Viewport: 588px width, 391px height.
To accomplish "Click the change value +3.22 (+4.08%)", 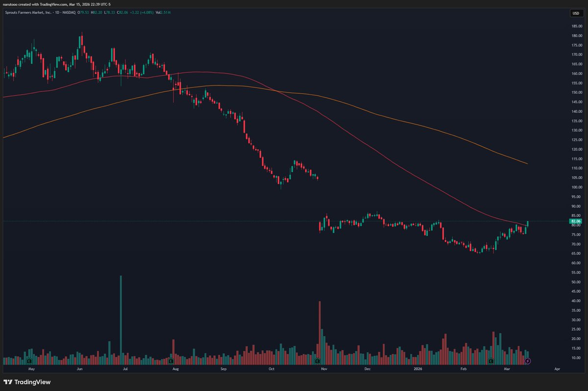I will tap(142, 12).
